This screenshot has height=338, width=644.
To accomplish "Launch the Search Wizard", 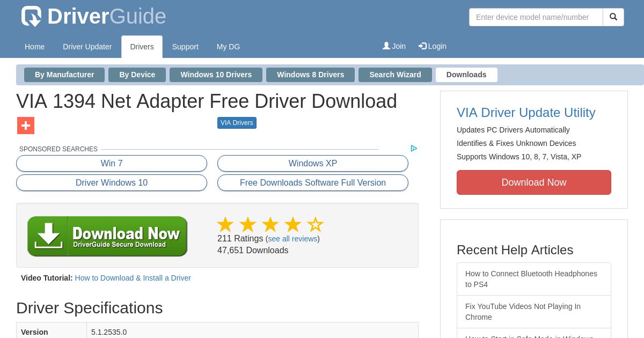I will (x=396, y=75).
